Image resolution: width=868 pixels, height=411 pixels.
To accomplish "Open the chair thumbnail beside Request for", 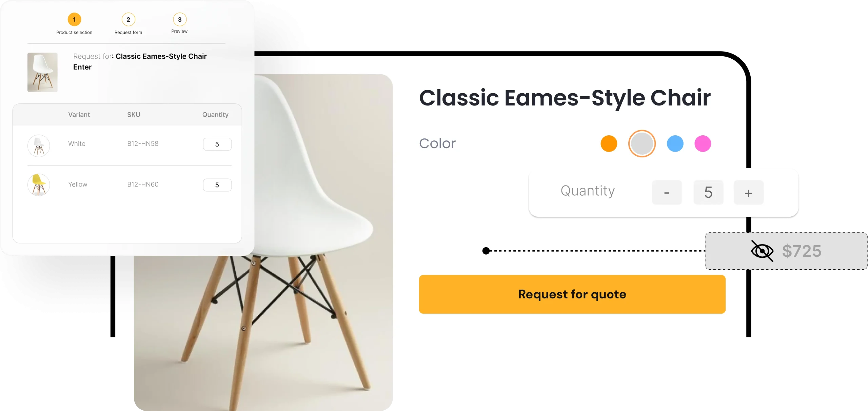I will click(x=42, y=72).
